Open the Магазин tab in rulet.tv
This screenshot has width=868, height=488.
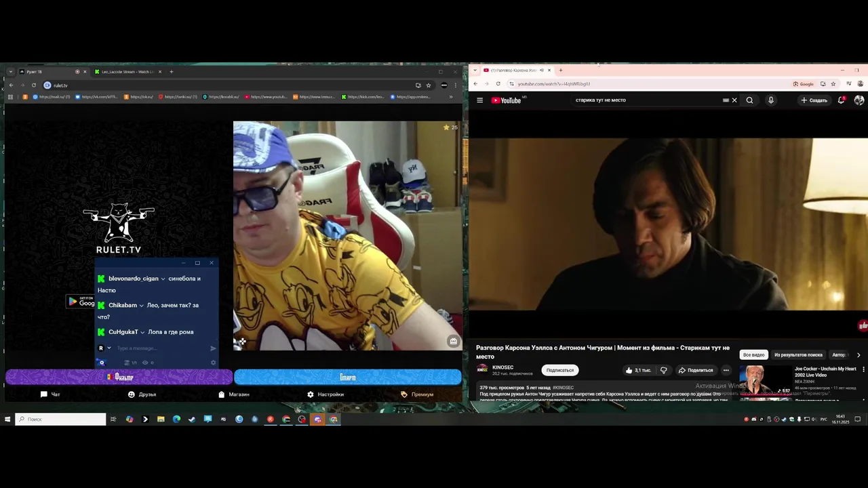click(x=233, y=394)
